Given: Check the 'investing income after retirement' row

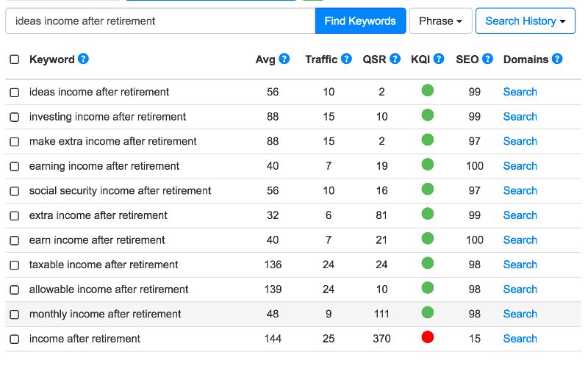Looking at the screenshot, I should pyautogui.click(x=14, y=117).
